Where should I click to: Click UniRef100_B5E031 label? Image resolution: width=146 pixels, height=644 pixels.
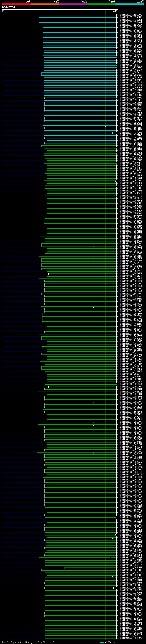coord(131,316)
